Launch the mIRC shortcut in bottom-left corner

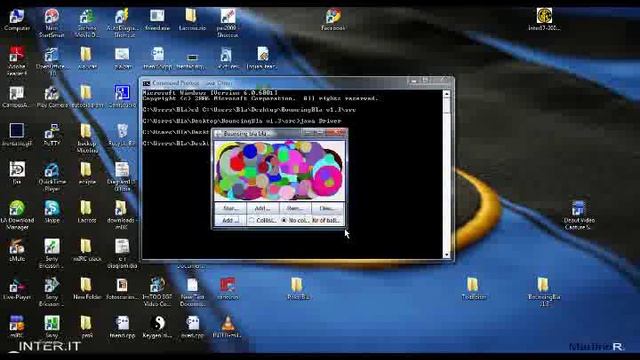(17, 327)
